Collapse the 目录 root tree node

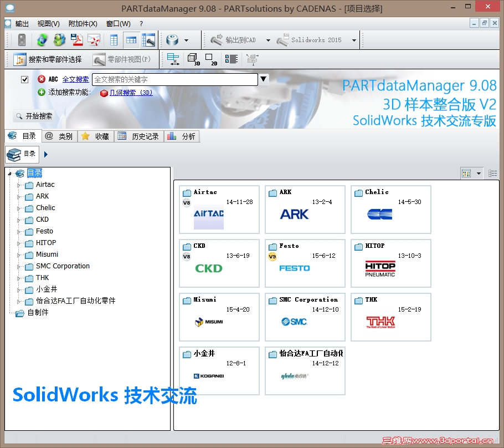point(10,174)
